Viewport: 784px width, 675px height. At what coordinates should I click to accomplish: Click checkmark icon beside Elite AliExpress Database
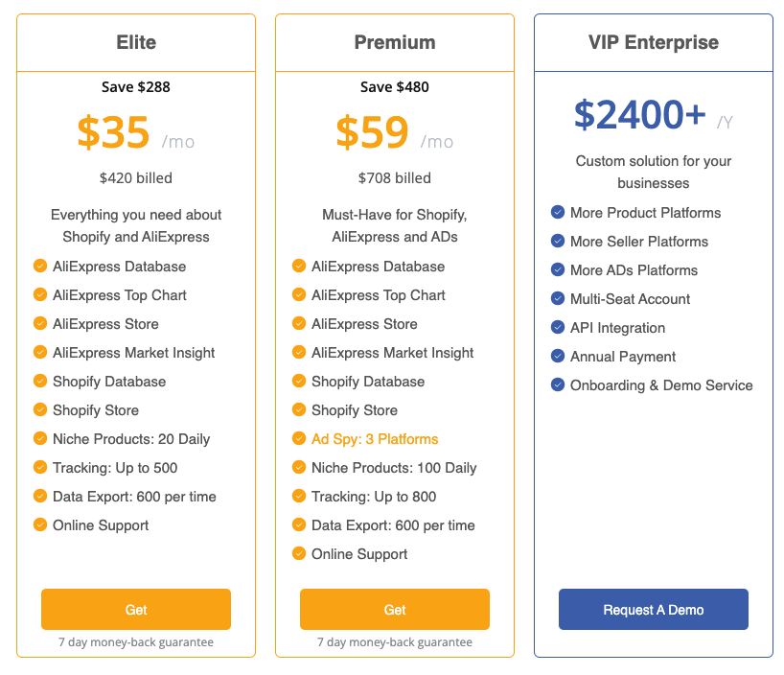coord(40,267)
